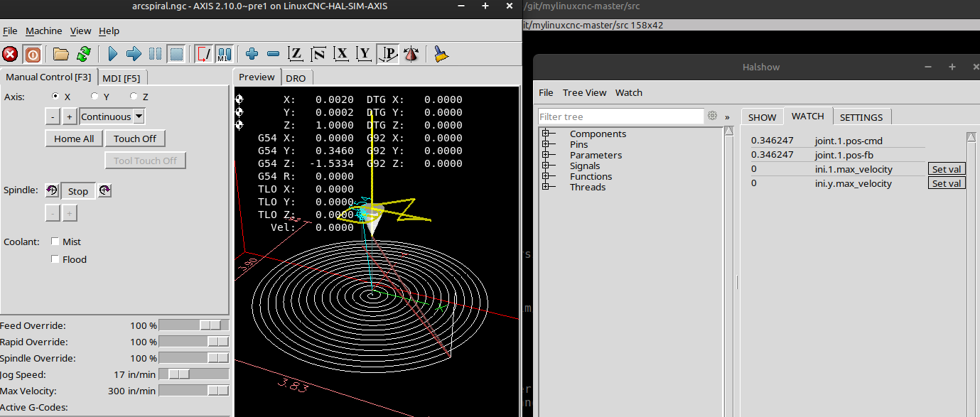
Task: Click Set val for ini.1.max_velocity
Action: [x=947, y=169]
